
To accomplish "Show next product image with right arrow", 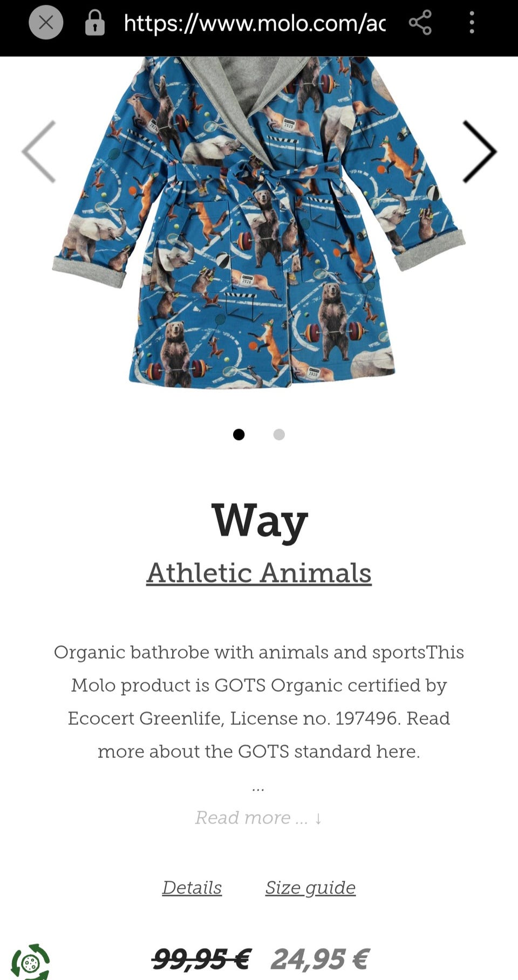I will tap(480, 152).
